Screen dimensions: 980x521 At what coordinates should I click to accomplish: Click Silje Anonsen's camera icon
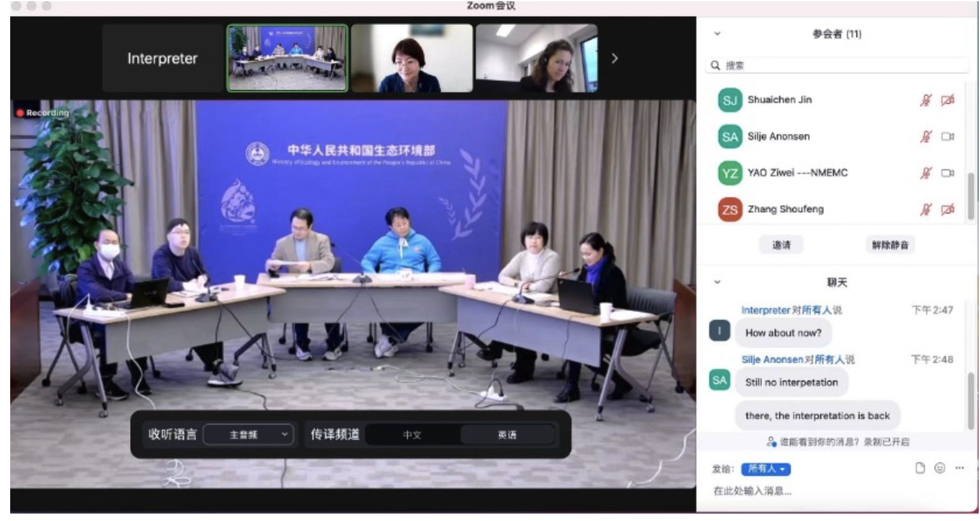tap(948, 136)
